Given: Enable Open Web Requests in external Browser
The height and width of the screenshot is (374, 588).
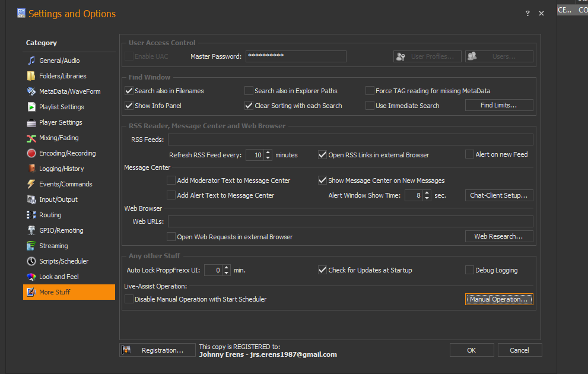Looking at the screenshot, I should [x=171, y=237].
